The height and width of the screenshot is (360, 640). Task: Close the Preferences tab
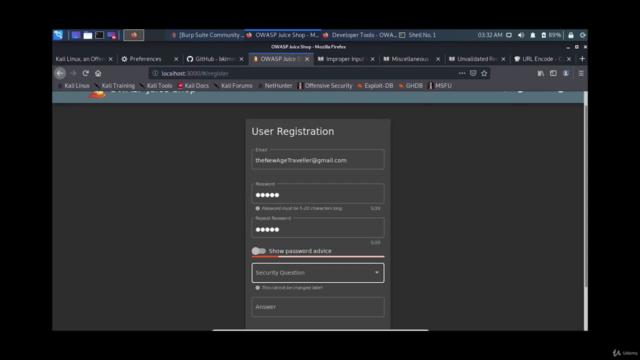pos(176,59)
